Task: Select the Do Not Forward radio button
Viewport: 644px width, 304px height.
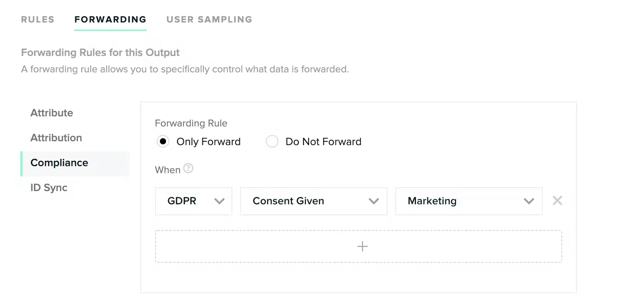Action: [272, 142]
